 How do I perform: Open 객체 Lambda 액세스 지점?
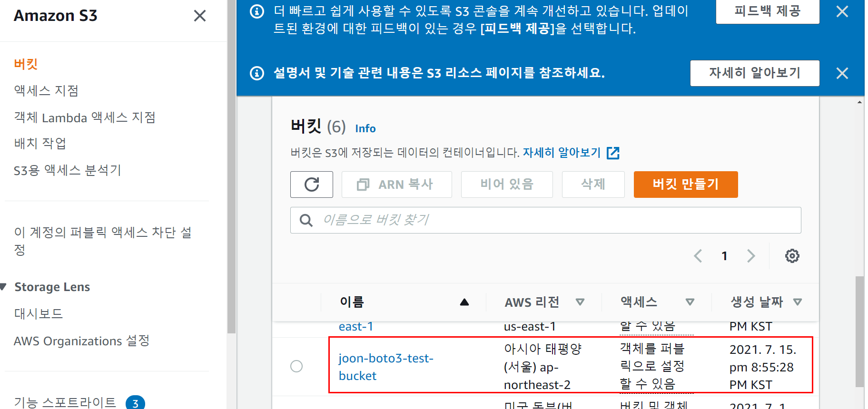tap(85, 117)
